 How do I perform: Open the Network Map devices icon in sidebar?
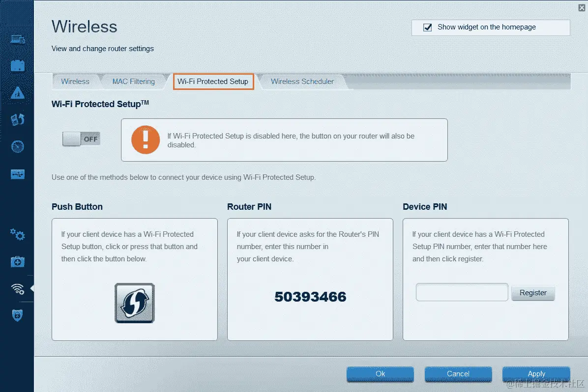tap(18, 39)
